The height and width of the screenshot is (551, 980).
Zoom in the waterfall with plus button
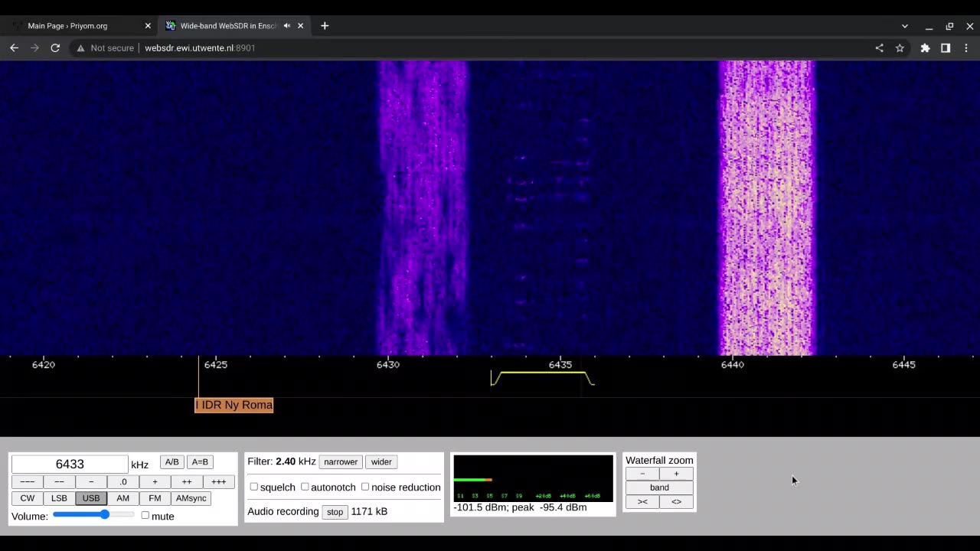[676, 474]
